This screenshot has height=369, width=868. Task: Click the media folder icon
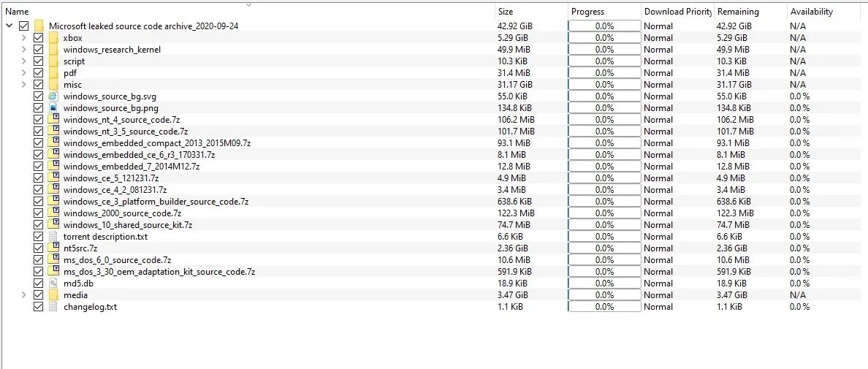53,295
